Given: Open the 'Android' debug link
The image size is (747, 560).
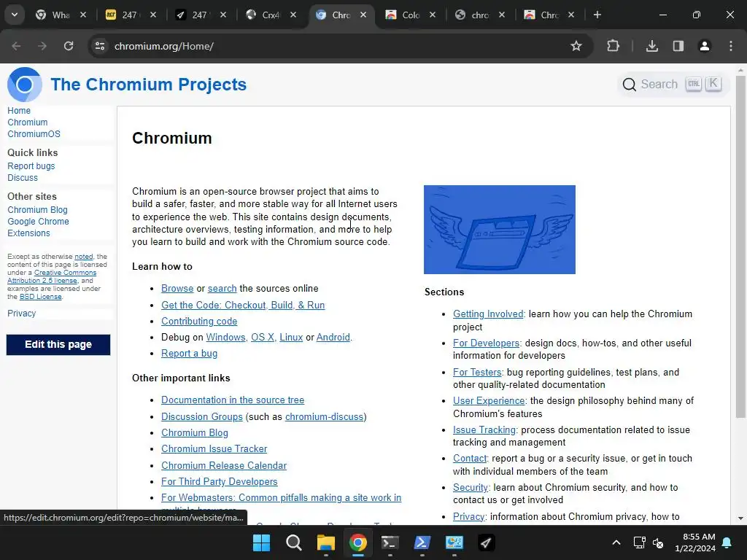Looking at the screenshot, I should point(333,338).
